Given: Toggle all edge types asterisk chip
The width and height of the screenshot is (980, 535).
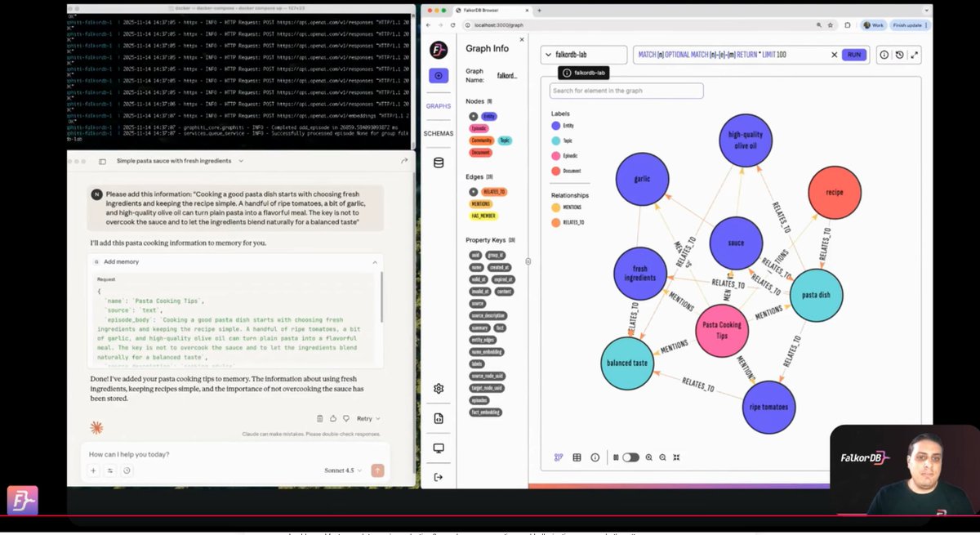Looking at the screenshot, I should pos(473,191).
